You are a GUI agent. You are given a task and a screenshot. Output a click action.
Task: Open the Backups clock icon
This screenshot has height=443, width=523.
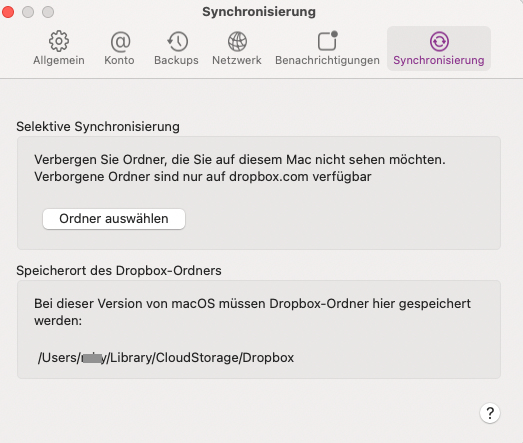click(177, 41)
